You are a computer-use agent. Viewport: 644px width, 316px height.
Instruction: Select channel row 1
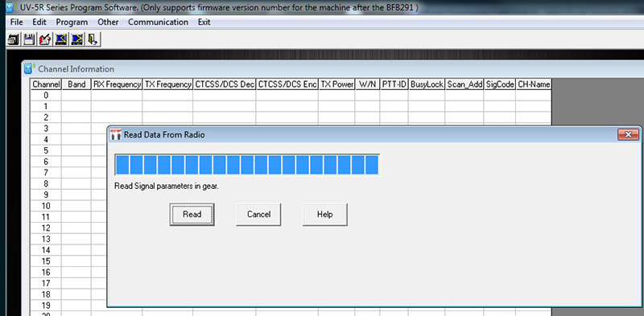tap(47, 106)
